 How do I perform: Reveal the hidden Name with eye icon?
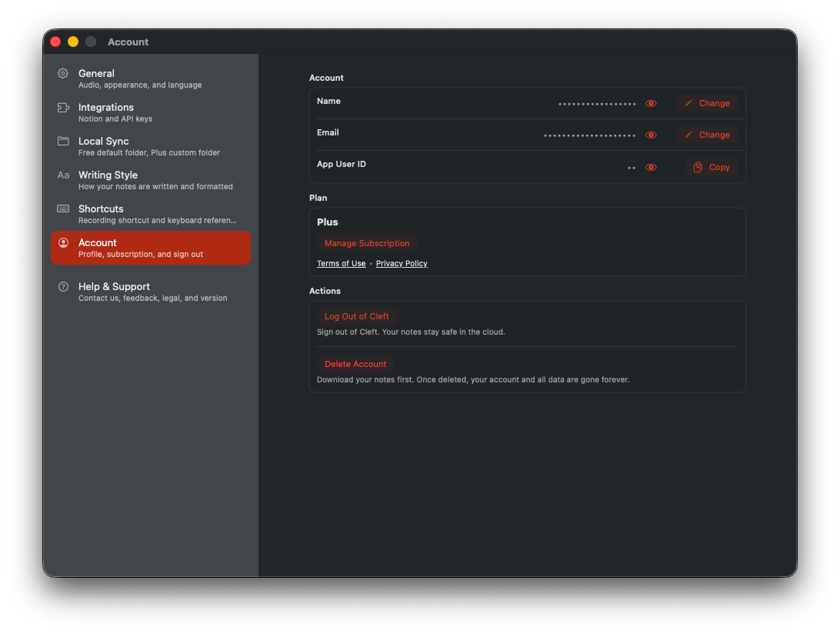(651, 103)
